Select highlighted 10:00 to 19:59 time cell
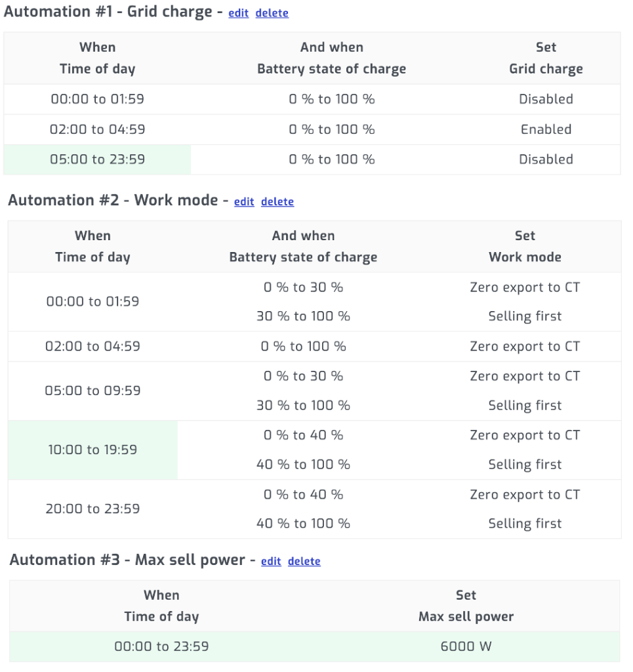 tap(93, 450)
